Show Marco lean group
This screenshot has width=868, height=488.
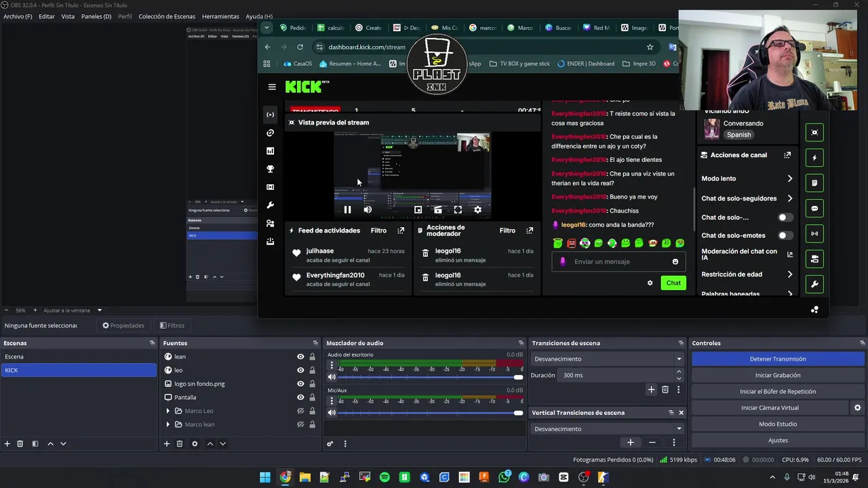[300, 424]
